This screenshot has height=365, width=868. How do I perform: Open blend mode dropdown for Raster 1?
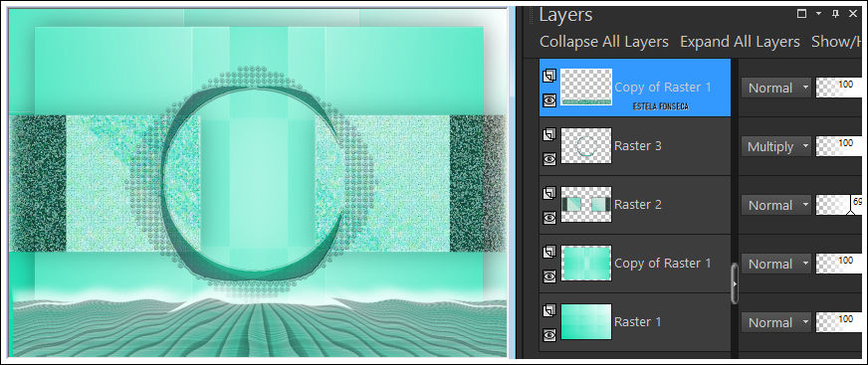coord(776,322)
